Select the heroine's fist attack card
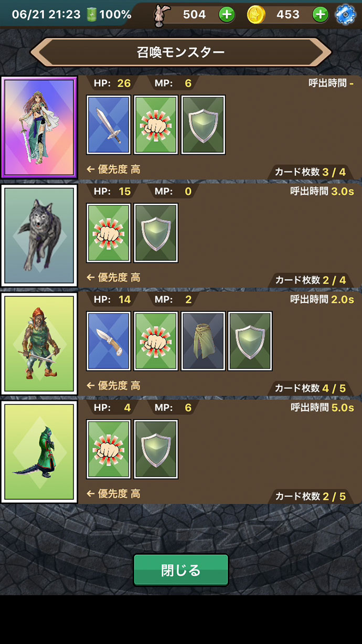 point(156,125)
